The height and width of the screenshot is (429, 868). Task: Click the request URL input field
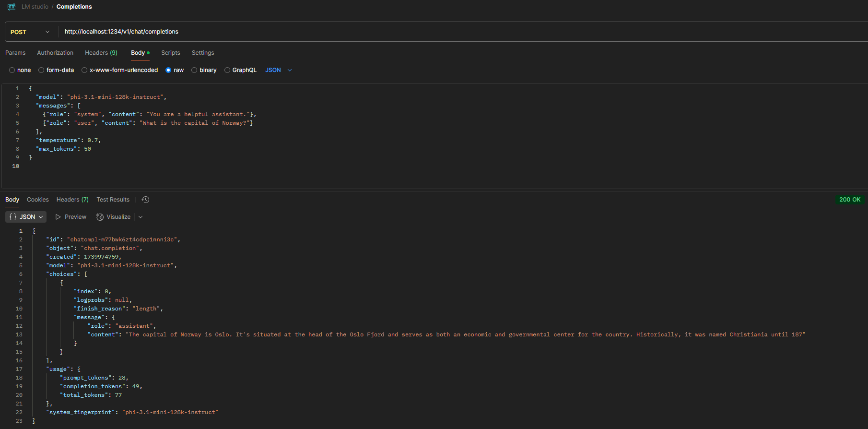[x=463, y=32]
